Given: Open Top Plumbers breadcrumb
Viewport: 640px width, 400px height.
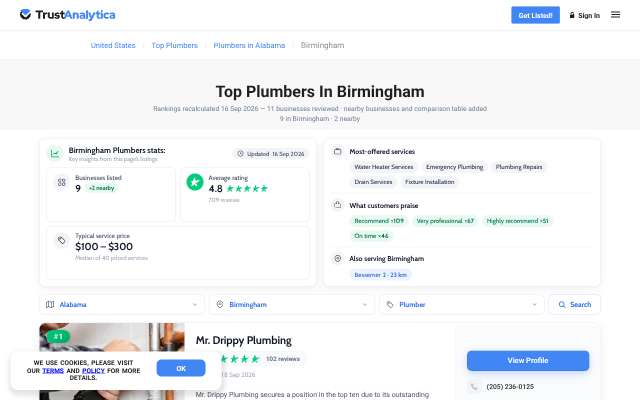Looking at the screenshot, I should pos(175,45).
